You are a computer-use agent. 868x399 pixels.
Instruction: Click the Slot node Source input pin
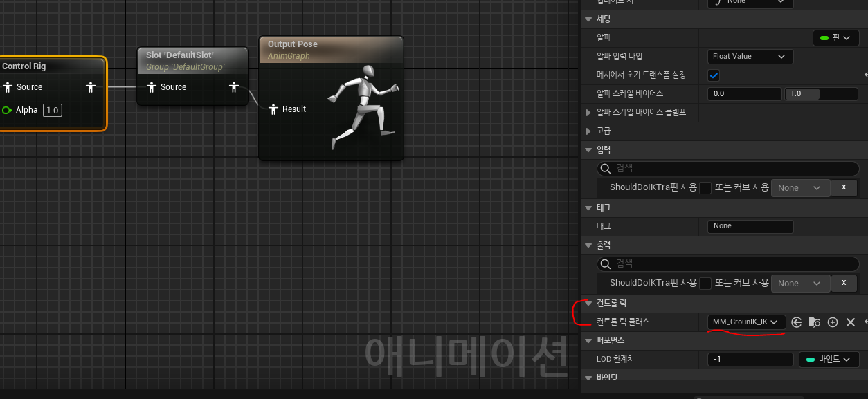[152, 87]
